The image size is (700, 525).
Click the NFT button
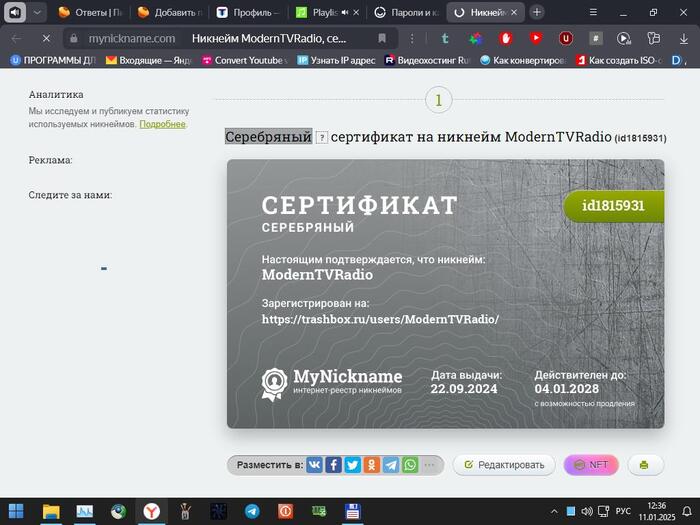(591, 465)
